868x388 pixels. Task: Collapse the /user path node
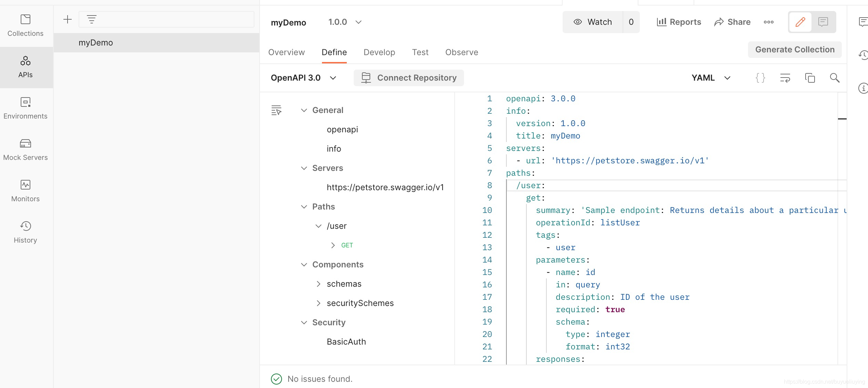pos(318,226)
